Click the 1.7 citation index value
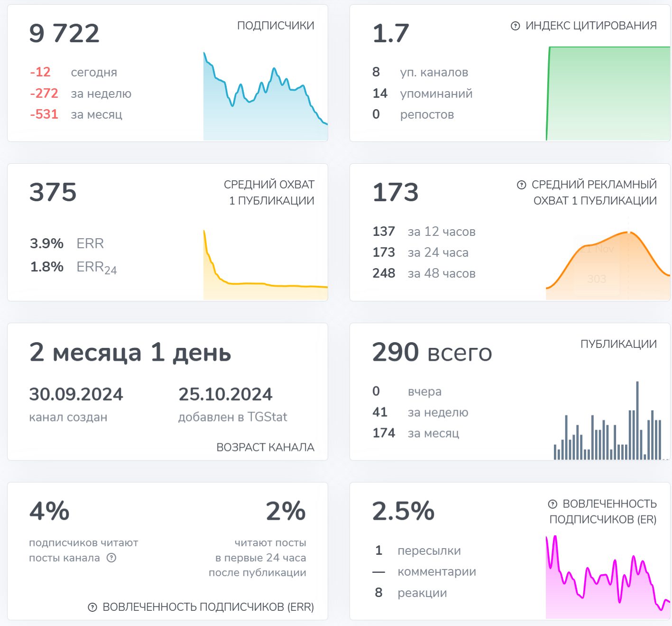Image resolution: width=672 pixels, height=626 pixels. coord(391,33)
